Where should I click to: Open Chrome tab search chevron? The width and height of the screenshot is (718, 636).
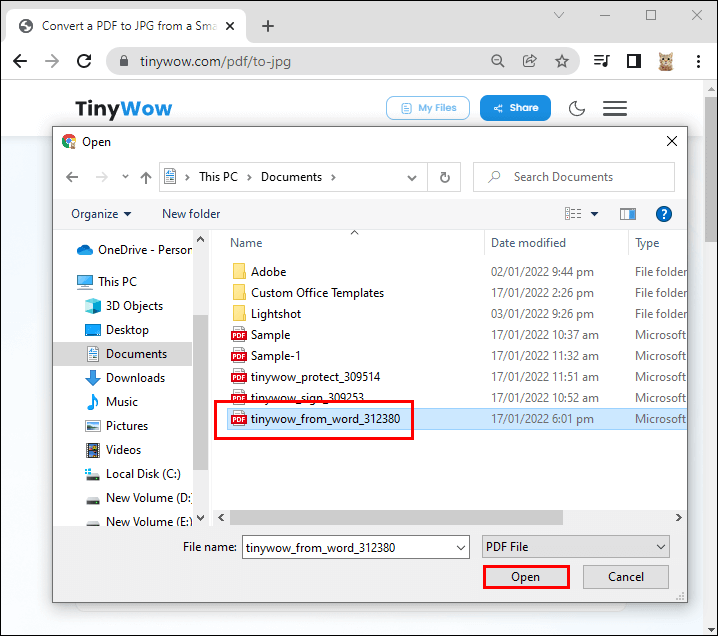(x=559, y=15)
